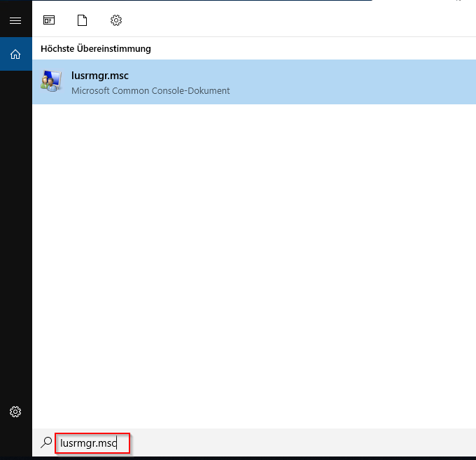Filter search results by Apps icon
The image size is (476, 460).
tap(49, 20)
